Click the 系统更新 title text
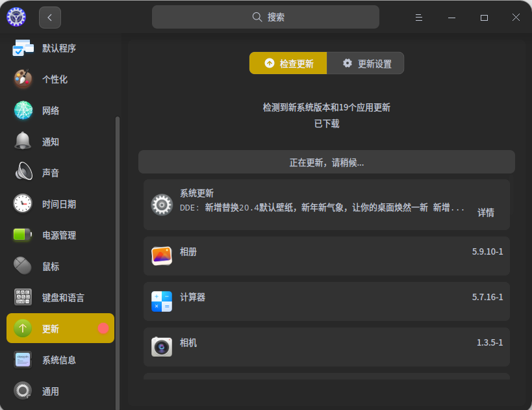Screen dimensions: 532x410 click(197, 194)
